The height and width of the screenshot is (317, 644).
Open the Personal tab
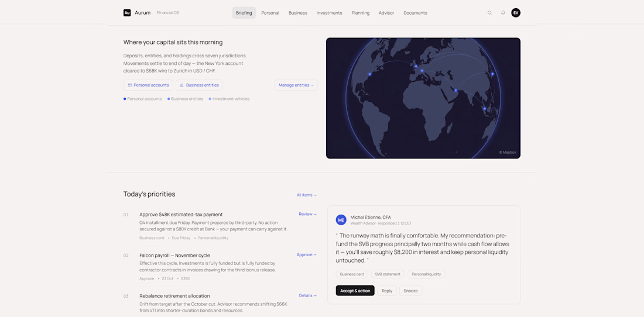coord(270,13)
